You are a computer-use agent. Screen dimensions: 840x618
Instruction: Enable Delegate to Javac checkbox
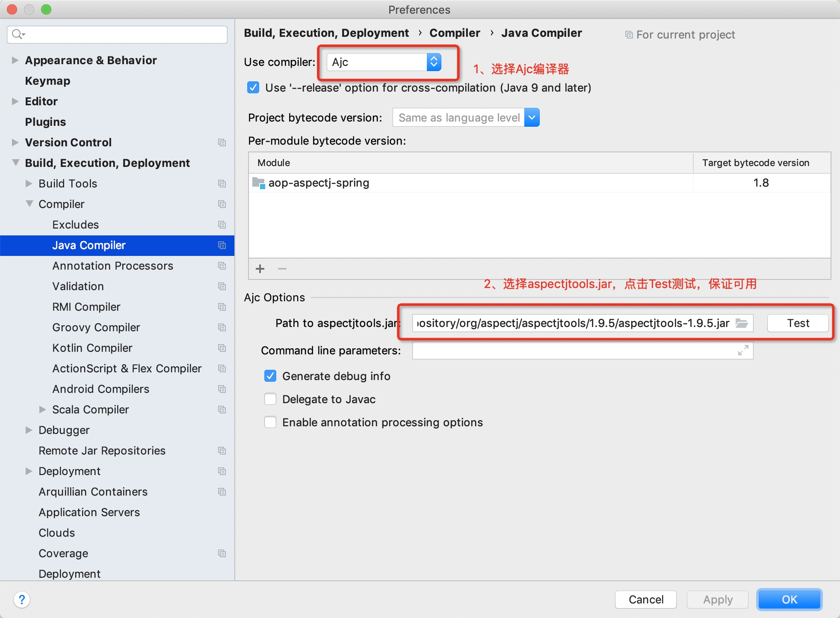click(270, 399)
